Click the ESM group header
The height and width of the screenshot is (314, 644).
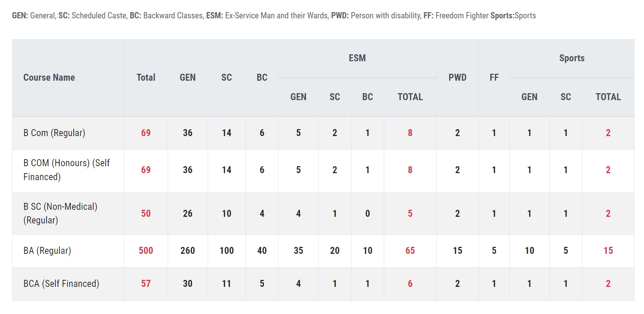[357, 58]
